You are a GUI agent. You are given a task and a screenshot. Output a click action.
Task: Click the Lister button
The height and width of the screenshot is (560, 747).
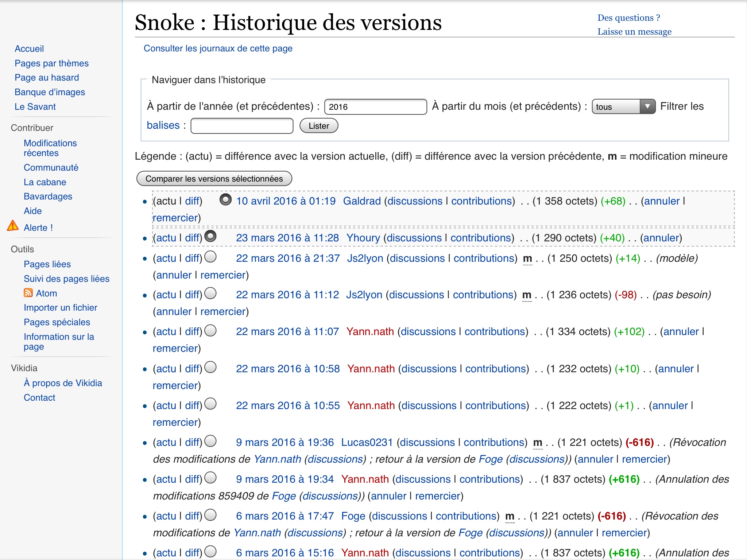(x=320, y=125)
